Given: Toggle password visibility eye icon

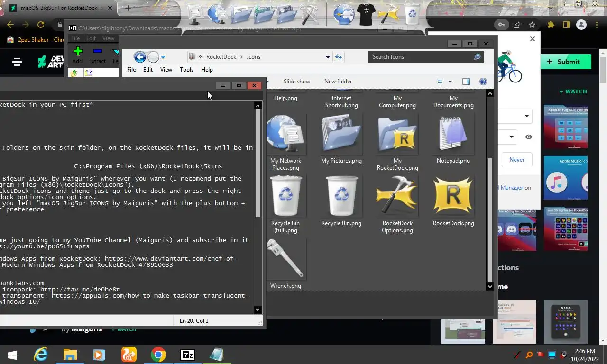Looking at the screenshot, I should [x=528, y=137].
